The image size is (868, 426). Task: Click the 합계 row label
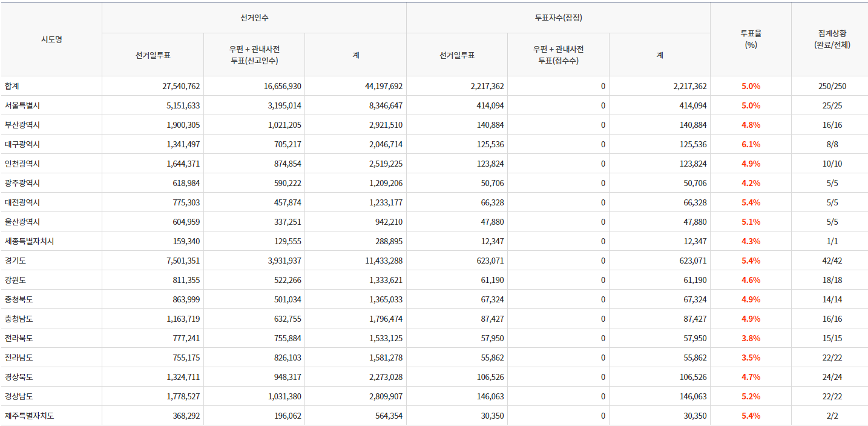click(12, 86)
